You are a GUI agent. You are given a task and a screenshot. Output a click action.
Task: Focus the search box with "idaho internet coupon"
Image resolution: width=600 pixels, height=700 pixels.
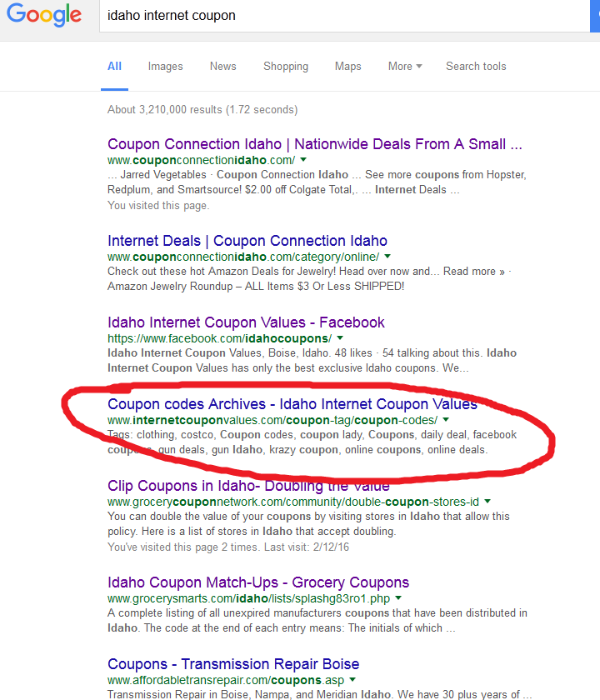tap(344, 16)
